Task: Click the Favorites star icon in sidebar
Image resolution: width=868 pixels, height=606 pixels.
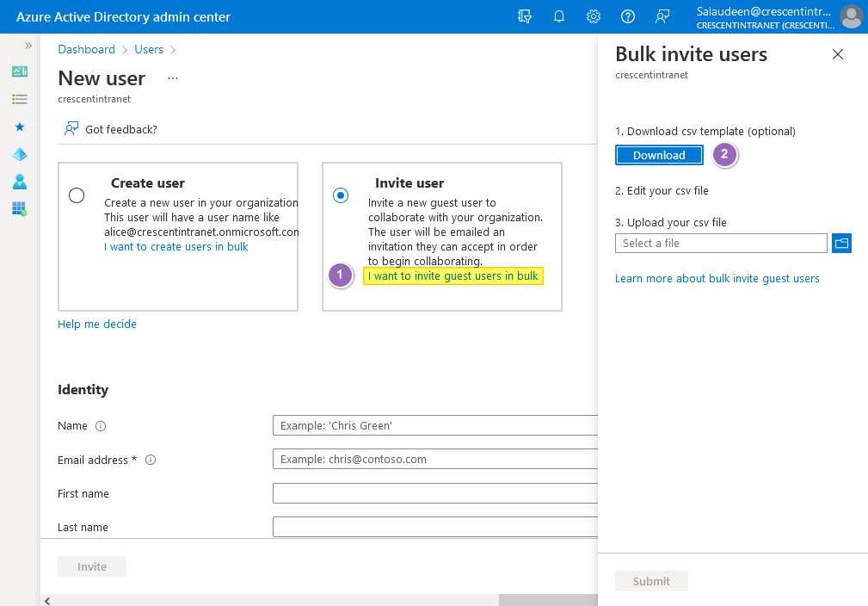Action: pyautogui.click(x=20, y=127)
